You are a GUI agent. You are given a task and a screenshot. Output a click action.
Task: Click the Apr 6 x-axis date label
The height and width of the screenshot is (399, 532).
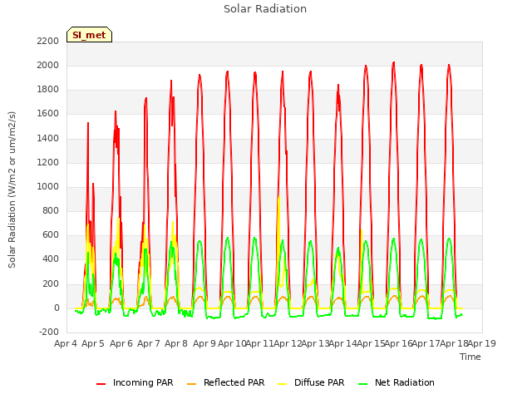pyautogui.click(x=121, y=343)
